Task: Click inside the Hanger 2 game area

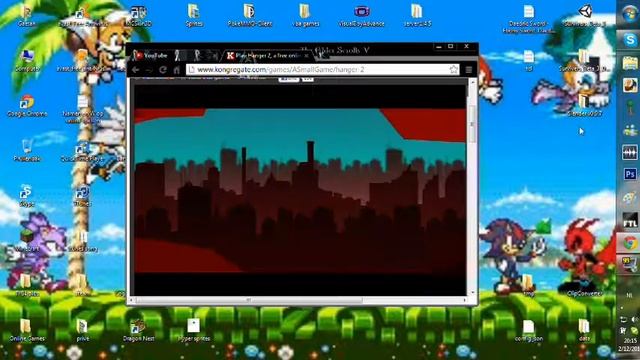Action: pyautogui.click(x=300, y=190)
